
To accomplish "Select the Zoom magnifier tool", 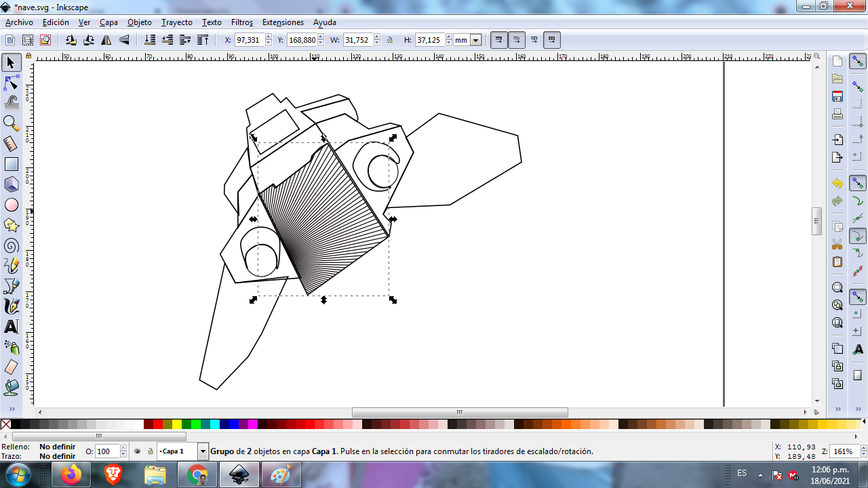I will click(11, 123).
